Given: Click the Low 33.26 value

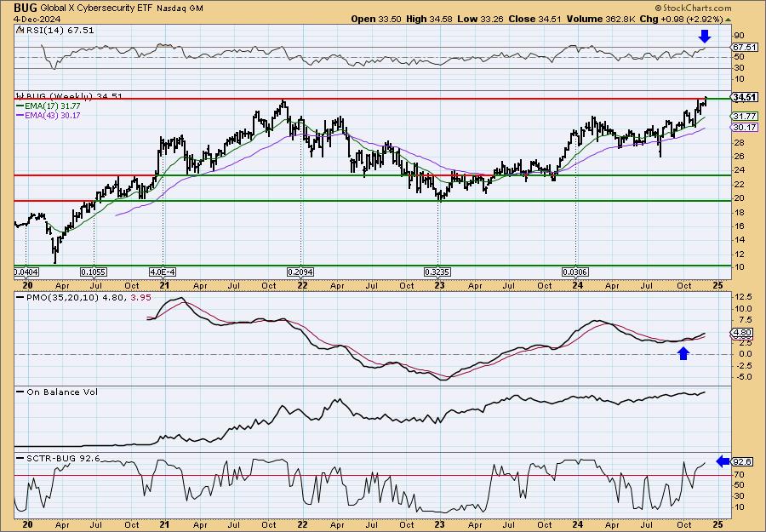Looking at the screenshot, I should tap(480, 19).
